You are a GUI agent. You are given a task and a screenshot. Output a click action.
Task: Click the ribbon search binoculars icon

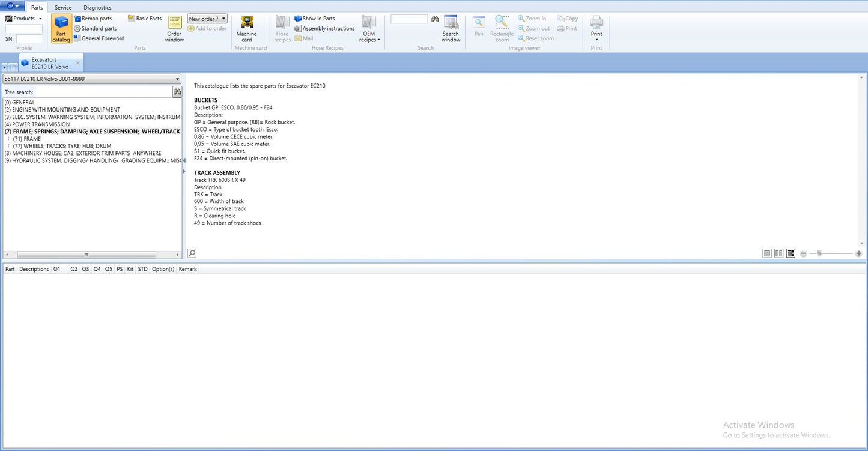(x=435, y=19)
